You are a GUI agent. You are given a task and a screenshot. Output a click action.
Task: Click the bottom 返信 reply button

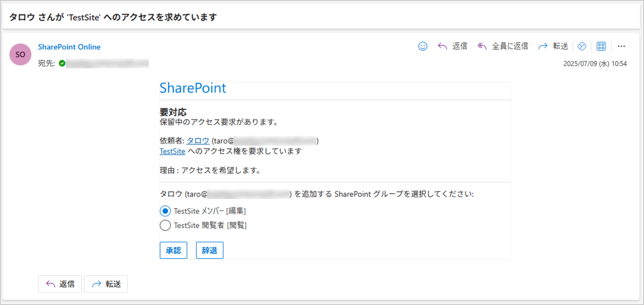tap(60, 284)
